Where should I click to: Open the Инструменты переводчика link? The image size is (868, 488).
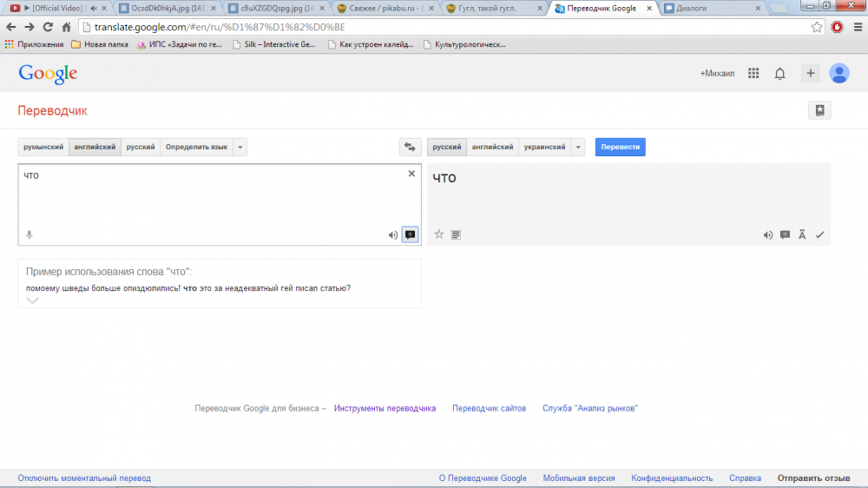coord(385,408)
